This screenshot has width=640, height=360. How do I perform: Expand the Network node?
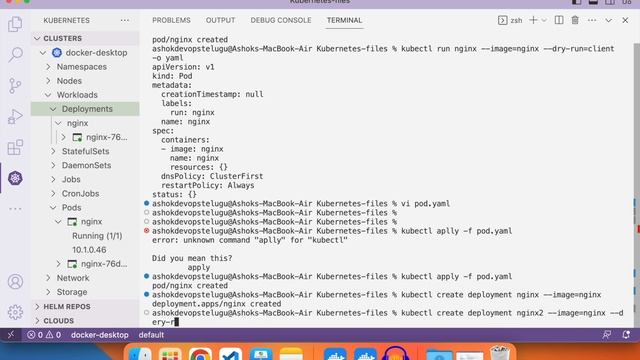pyautogui.click(x=48, y=278)
